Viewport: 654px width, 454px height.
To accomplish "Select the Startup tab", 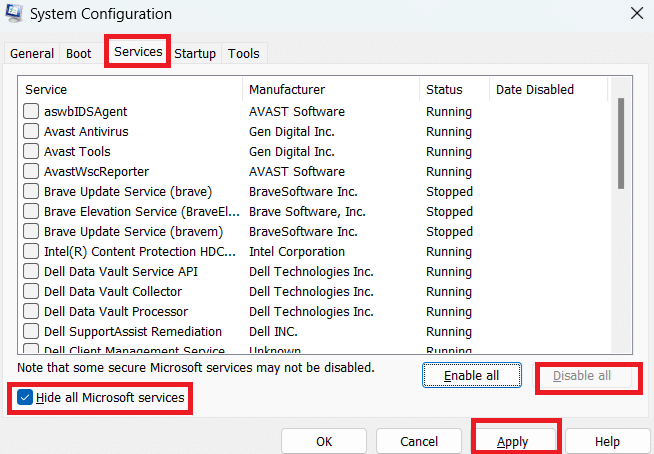I will pos(195,54).
